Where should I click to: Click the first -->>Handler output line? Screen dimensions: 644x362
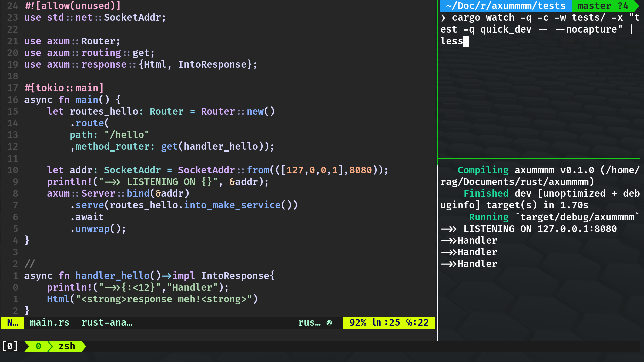click(x=469, y=241)
